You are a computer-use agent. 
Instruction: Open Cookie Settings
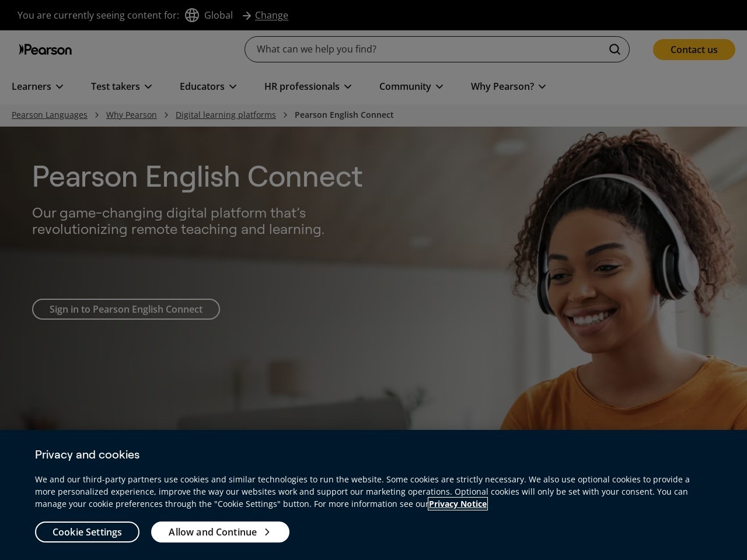pos(87,532)
